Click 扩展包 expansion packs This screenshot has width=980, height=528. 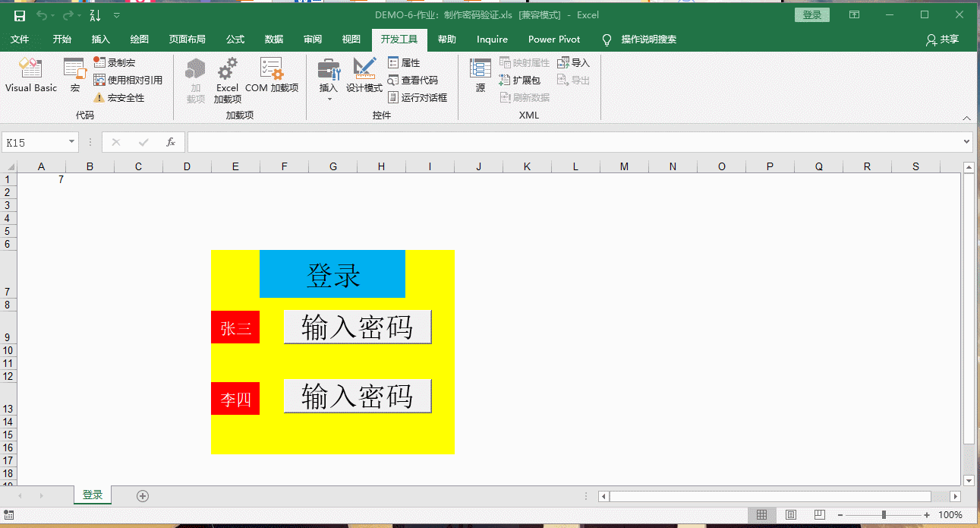pyautogui.click(x=519, y=80)
